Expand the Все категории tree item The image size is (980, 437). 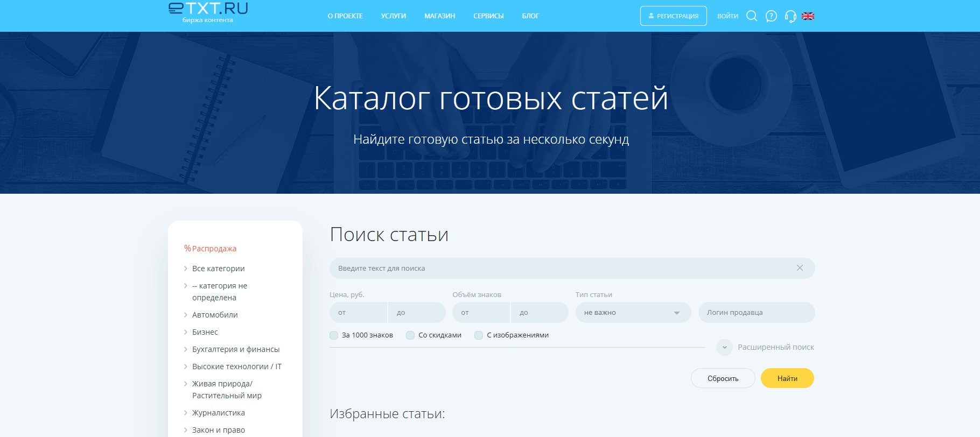[186, 269]
